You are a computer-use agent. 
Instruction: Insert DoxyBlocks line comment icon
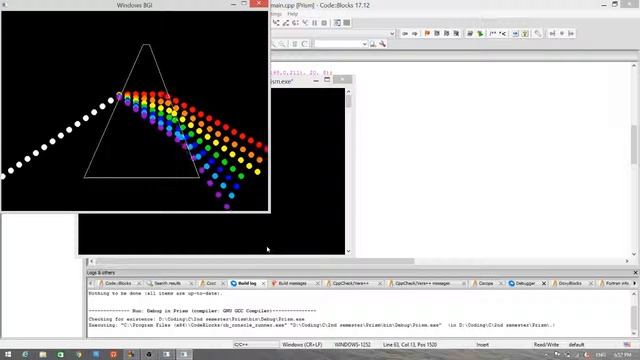502,33
